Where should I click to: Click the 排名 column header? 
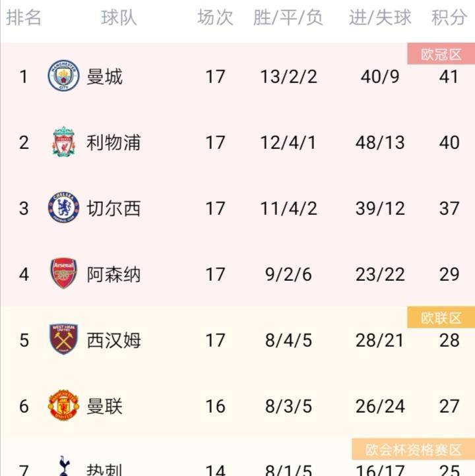24,17
